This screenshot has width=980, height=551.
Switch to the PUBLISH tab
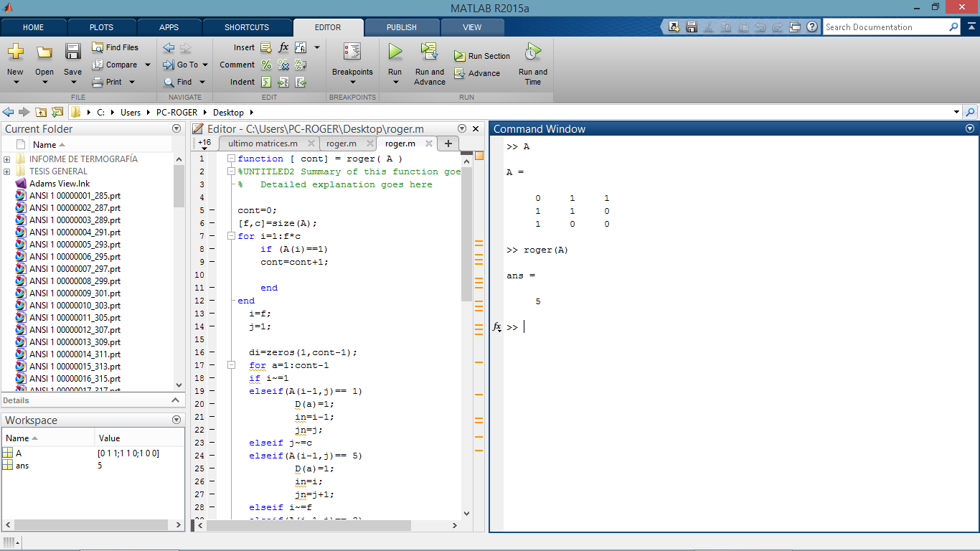[x=402, y=27]
